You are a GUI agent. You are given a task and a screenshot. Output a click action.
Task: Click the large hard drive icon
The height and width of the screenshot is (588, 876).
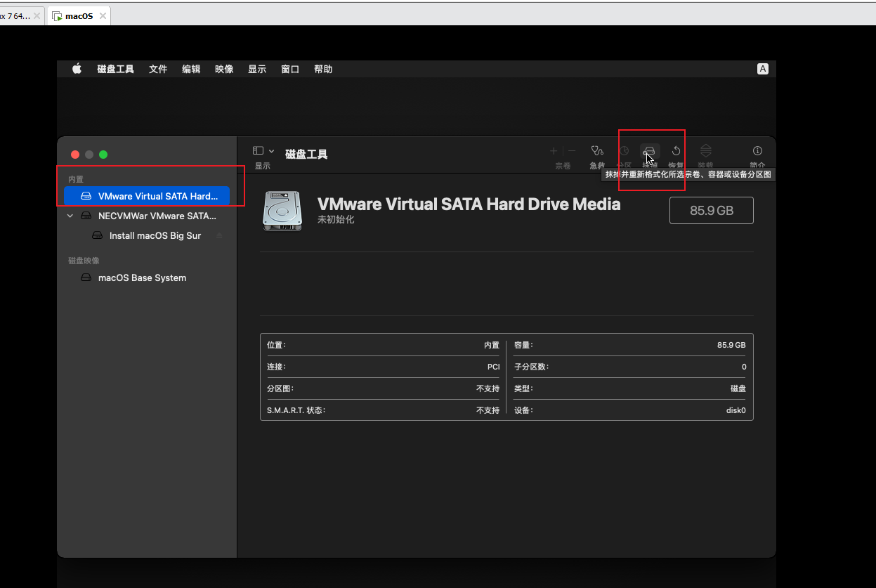tap(282, 210)
